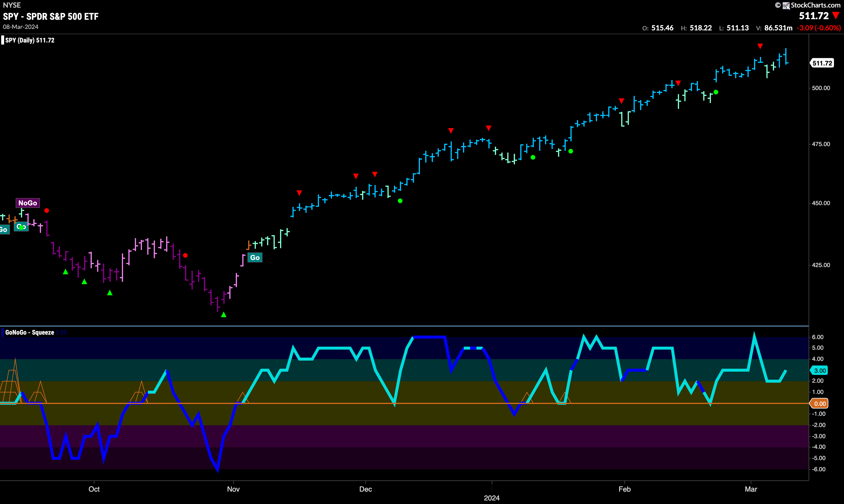Click the 2024 year label on the time axis
This screenshot has width=844, height=504.
pyautogui.click(x=491, y=498)
